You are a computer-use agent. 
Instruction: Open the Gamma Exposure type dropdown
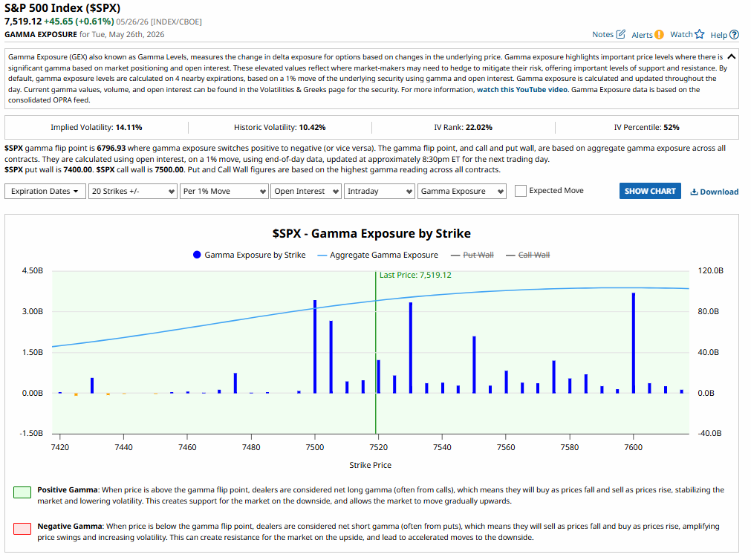(x=462, y=191)
